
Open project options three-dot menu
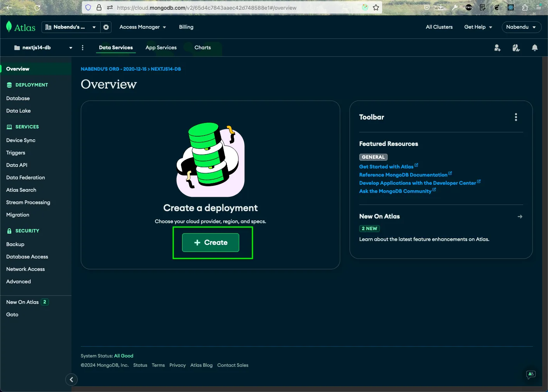pyautogui.click(x=82, y=48)
